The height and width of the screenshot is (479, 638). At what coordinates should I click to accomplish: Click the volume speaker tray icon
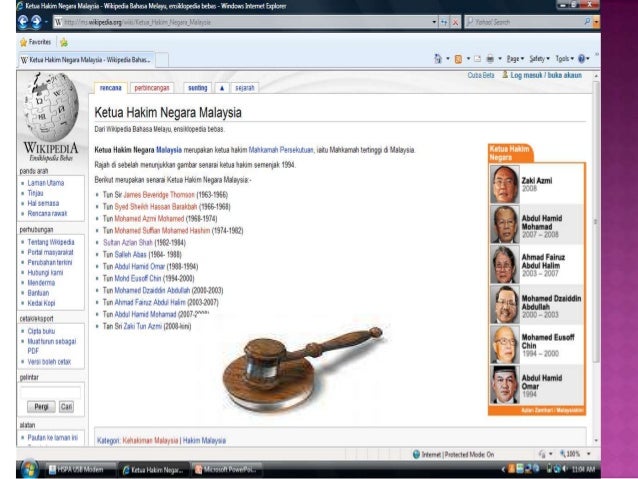[565, 469]
